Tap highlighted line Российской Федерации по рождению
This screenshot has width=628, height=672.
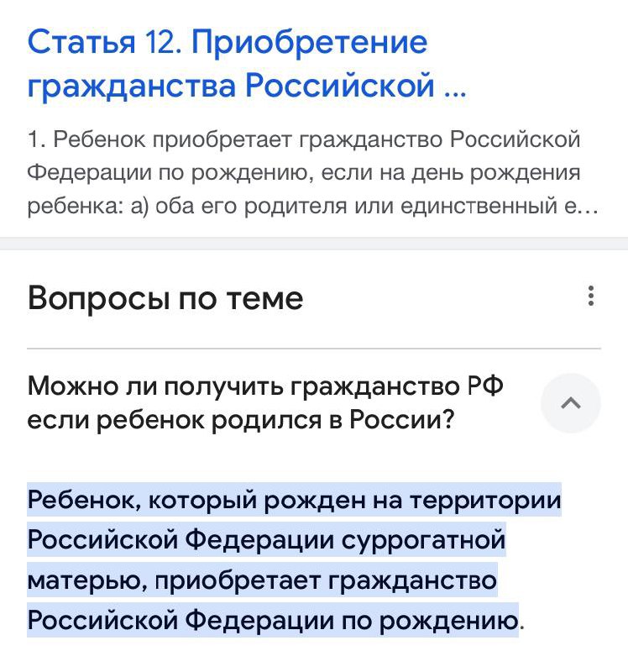pyautogui.click(x=272, y=620)
